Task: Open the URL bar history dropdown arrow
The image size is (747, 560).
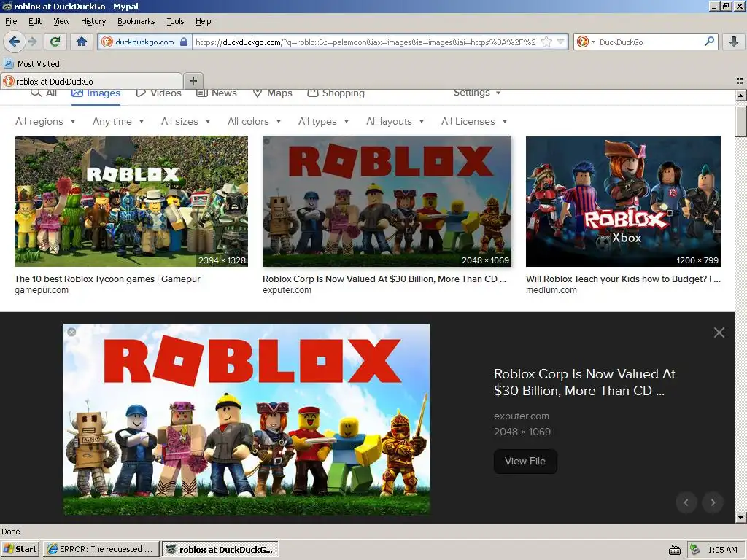Action: coord(561,42)
